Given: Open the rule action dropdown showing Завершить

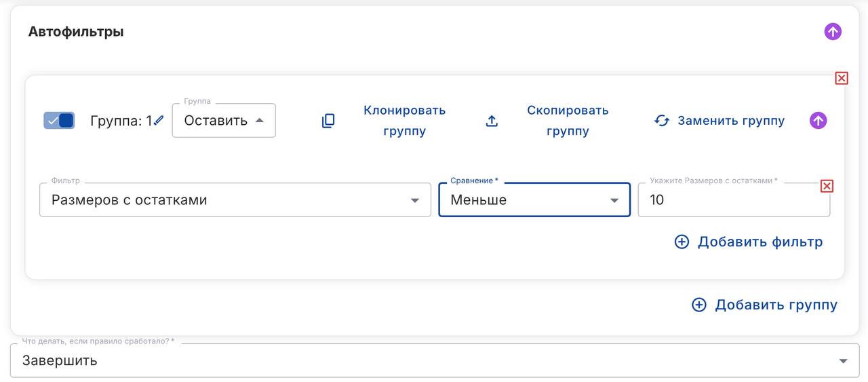Looking at the screenshot, I should pos(434,360).
